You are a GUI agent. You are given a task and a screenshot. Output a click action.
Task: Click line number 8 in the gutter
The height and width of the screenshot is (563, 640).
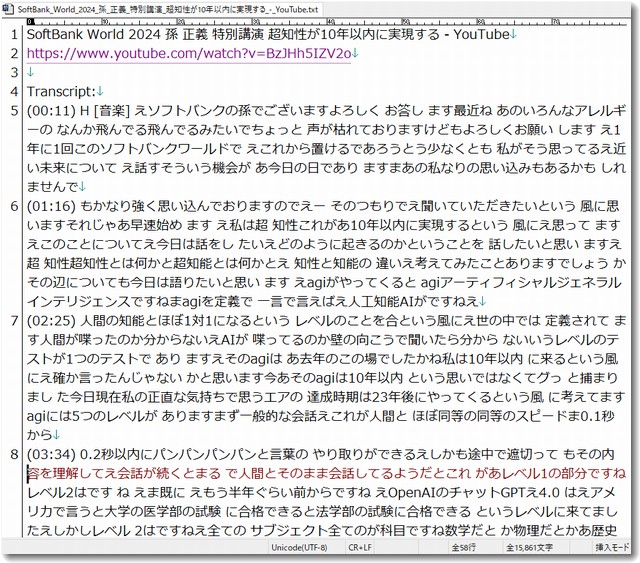pos(14,454)
